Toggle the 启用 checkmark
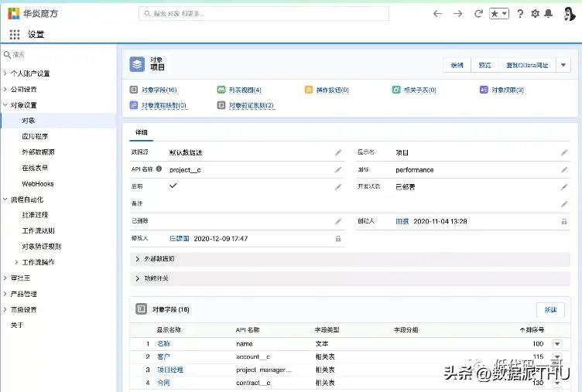Image resolution: width=582 pixels, height=392 pixels. pyautogui.click(x=173, y=186)
